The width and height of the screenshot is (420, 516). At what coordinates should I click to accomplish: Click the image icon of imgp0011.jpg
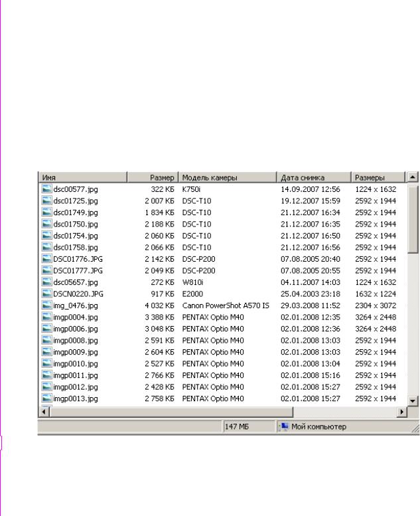pos(46,375)
